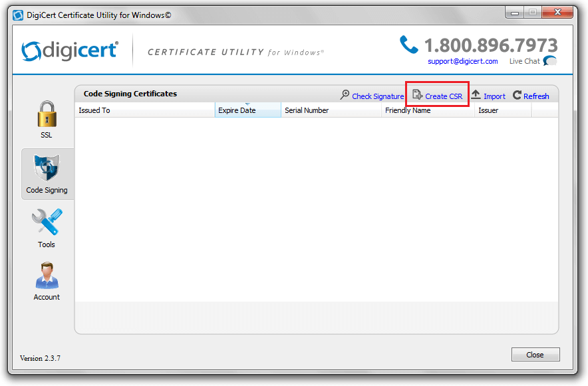Open the Live Chat link

point(524,61)
